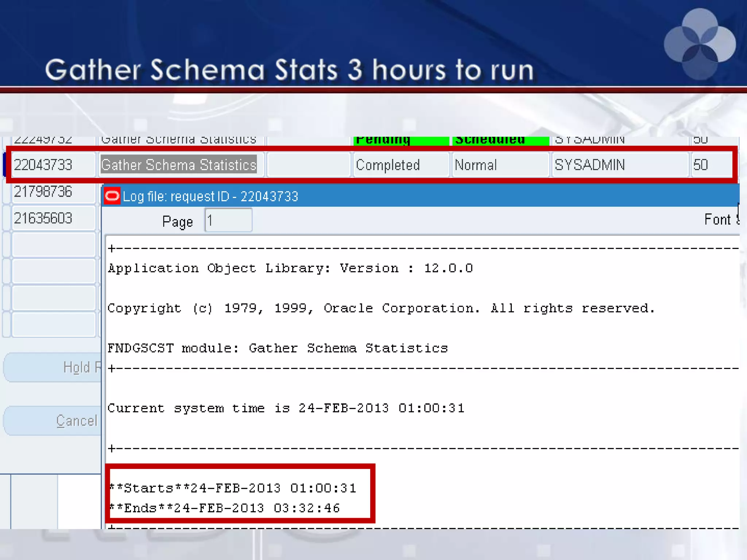Click the Starts timestamp line in log

pyautogui.click(x=233, y=488)
